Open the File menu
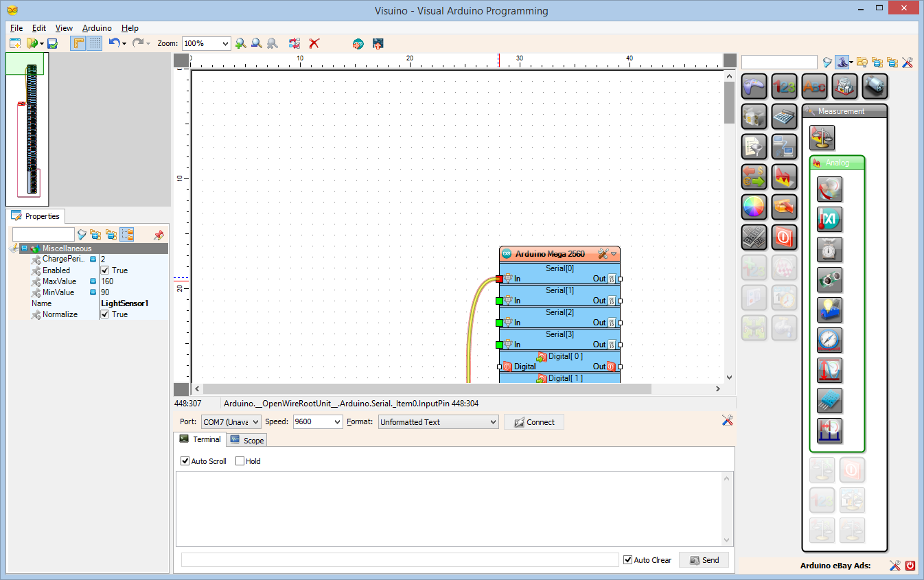 [16, 28]
